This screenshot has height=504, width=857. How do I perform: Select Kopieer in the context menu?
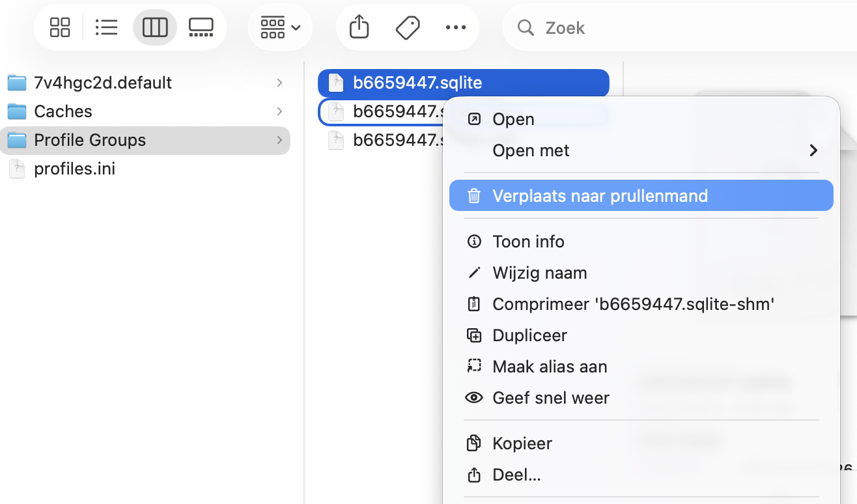click(x=522, y=443)
